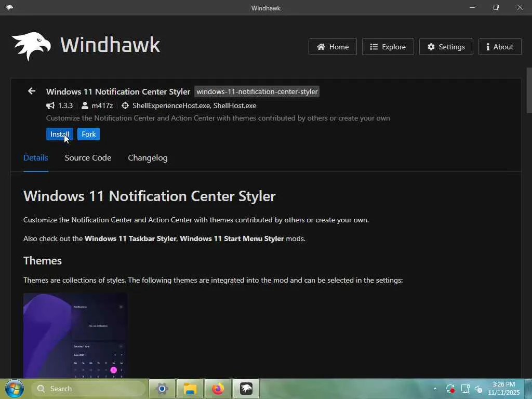
Task: Open the About page
Action: [x=500, y=47]
